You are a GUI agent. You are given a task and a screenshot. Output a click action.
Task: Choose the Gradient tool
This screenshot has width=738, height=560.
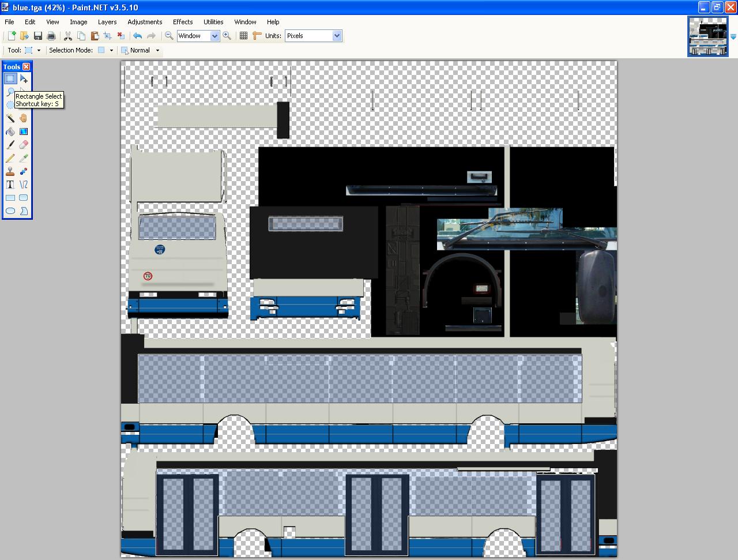[24, 131]
